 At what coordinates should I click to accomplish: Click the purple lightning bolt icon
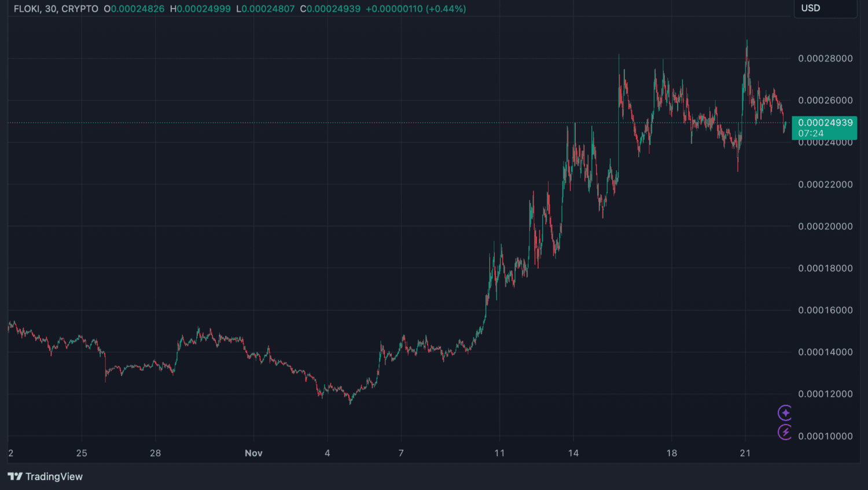pos(785,432)
